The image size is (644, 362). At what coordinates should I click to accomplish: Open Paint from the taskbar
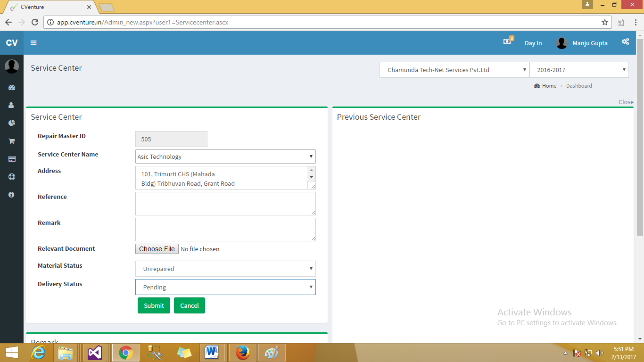pyautogui.click(x=272, y=353)
